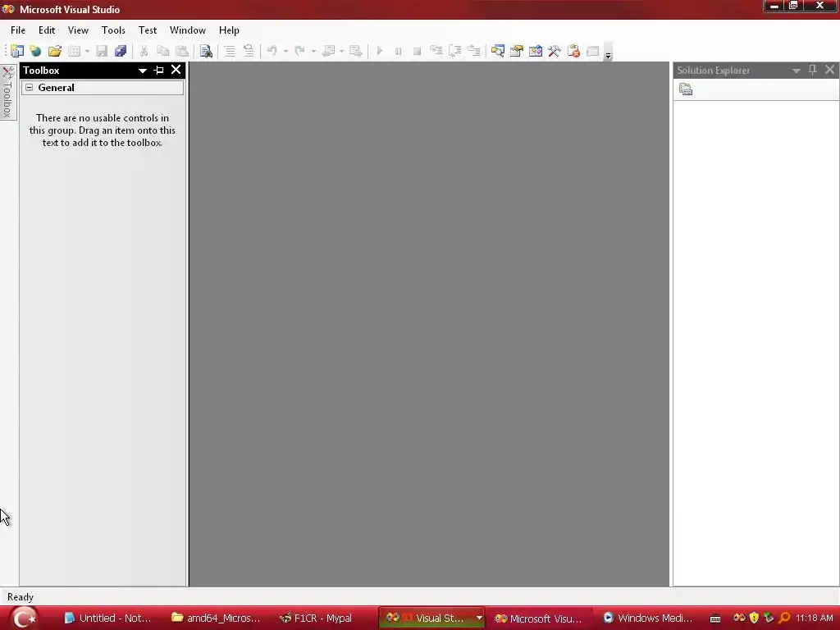Open the Visual Studio taskbar group dropdown

(478, 618)
